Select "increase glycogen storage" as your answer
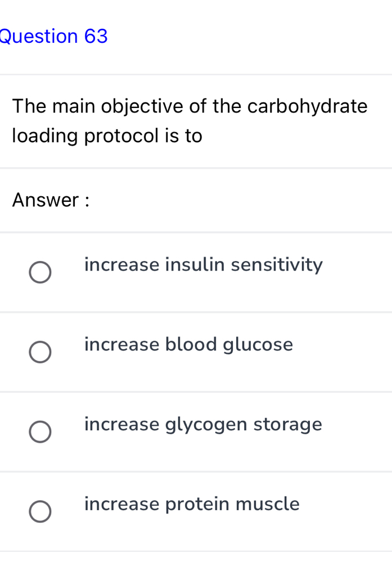392x571 pixels. (39, 431)
